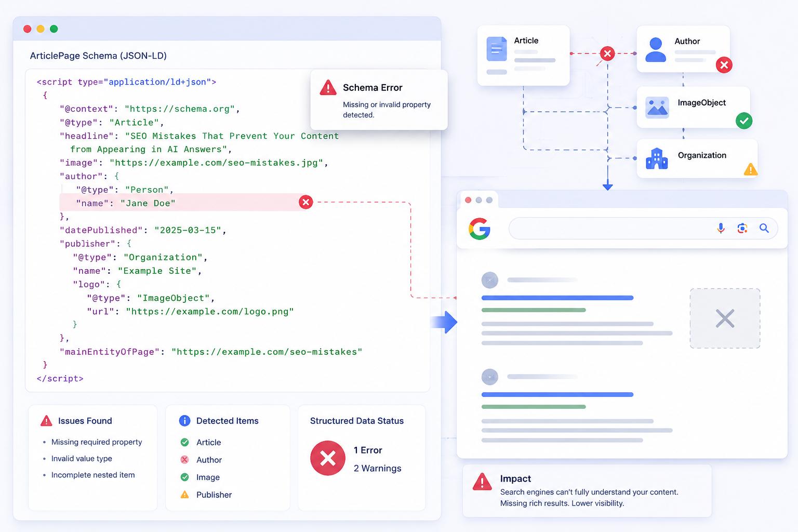This screenshot has height=532, width=798.
Task: Click the microphone voice search icon
Action: pyautogui.click(x=721, y=228)
